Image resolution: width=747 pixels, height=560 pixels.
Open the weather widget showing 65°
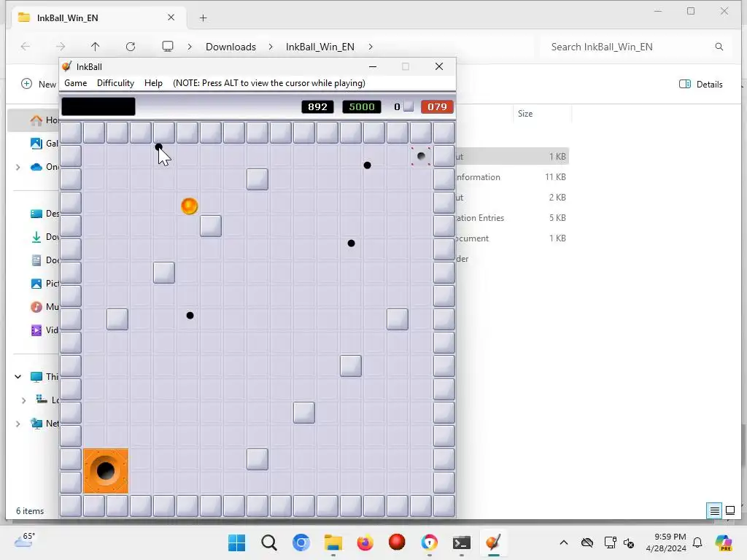(x=25, y=540)
